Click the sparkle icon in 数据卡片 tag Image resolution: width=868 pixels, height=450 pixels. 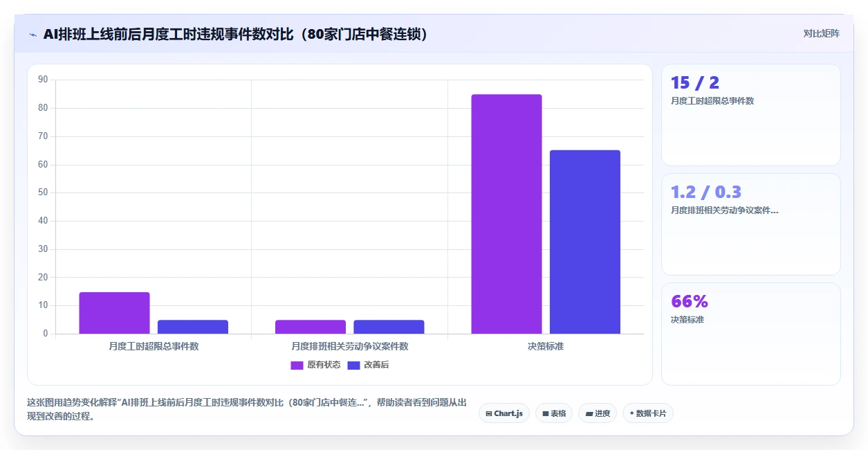631,413
